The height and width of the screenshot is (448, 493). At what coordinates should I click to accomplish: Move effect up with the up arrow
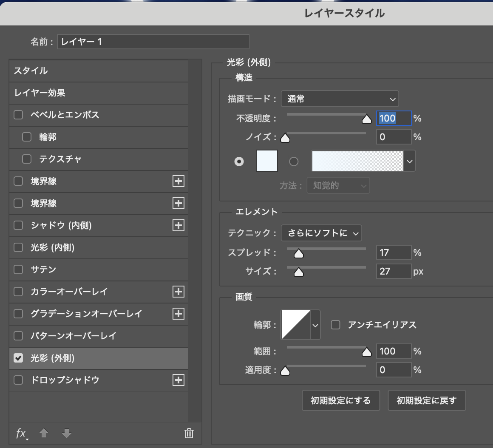[x=44, y=433]
